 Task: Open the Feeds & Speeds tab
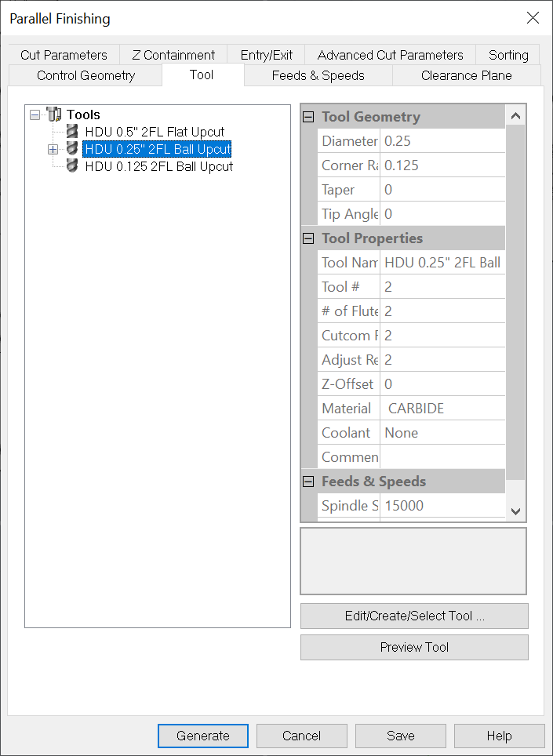(x=318, y=75)
